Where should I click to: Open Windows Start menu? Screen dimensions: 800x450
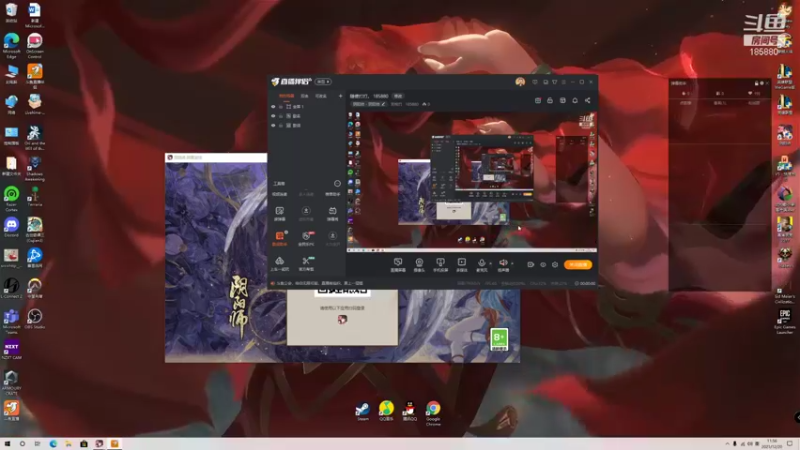pos(7,444)
